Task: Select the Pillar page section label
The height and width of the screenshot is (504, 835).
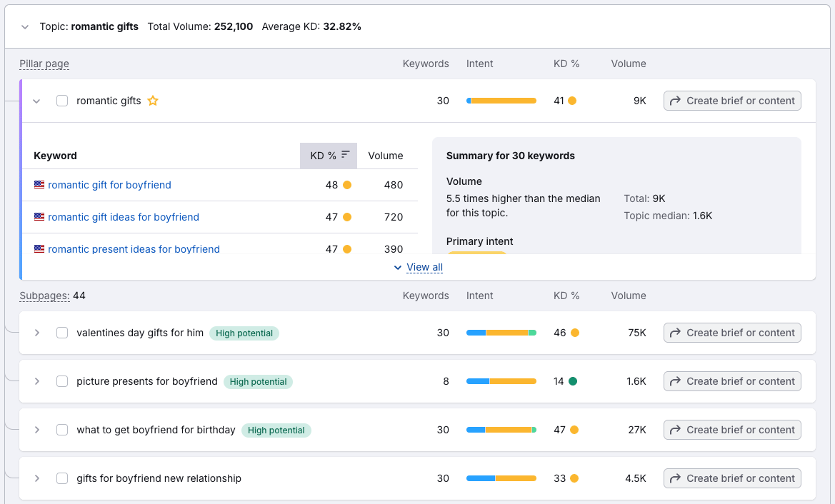Action: [x=44, y=64]
